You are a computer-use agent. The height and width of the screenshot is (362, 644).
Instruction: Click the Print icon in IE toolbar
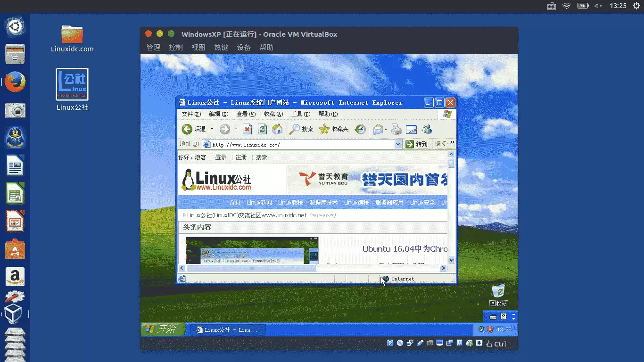[x=396, y=129]
